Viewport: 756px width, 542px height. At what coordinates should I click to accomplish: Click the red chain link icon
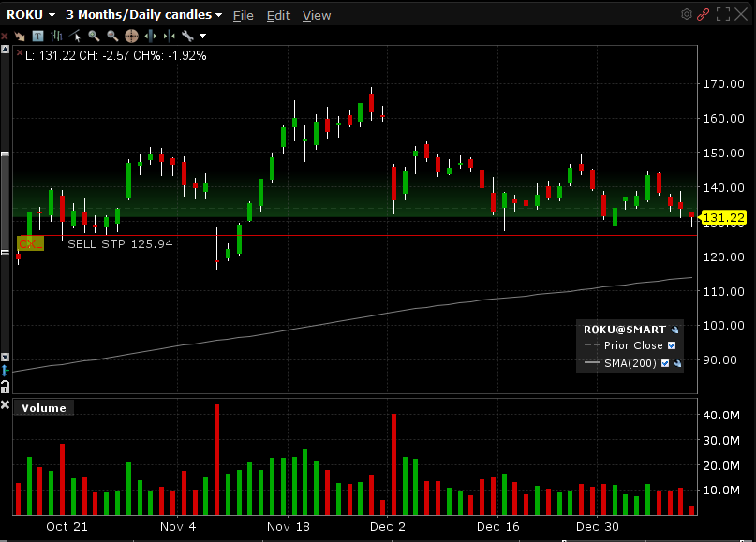point(704,14)
